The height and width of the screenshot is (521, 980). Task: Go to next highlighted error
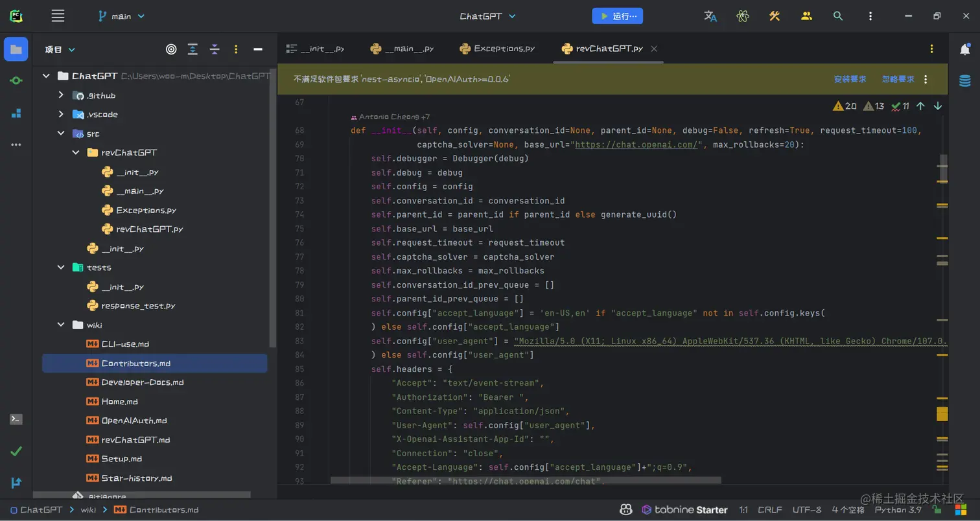point(937,106)
